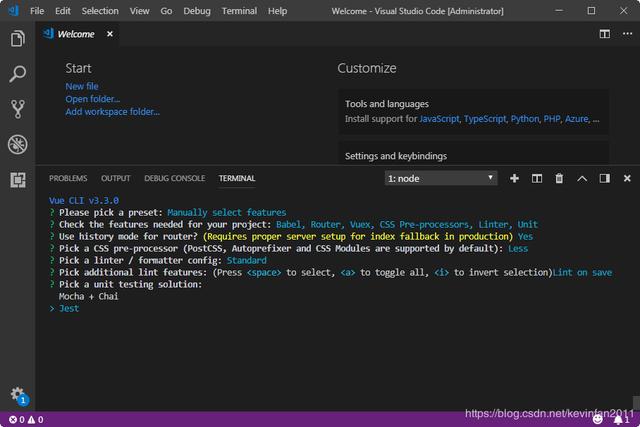Click the warnings count in status bar
This screenshot has height=427, width=640.
pos(36,420)
